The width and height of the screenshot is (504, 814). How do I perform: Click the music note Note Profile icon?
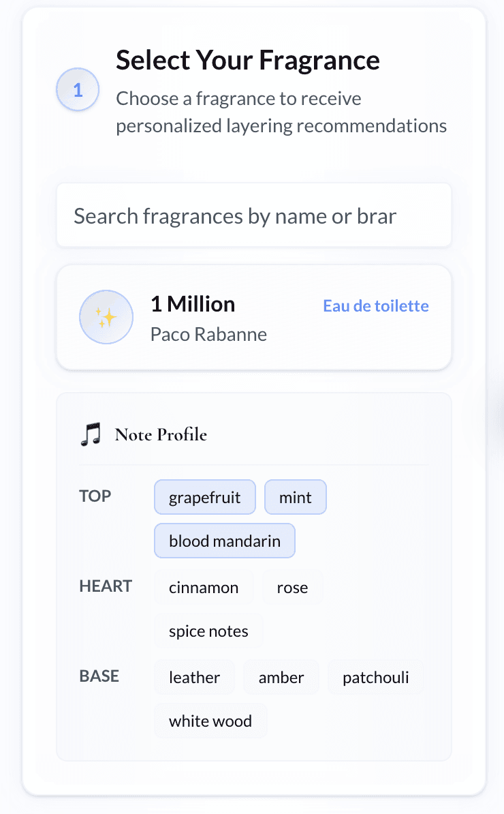coord(91,434)
